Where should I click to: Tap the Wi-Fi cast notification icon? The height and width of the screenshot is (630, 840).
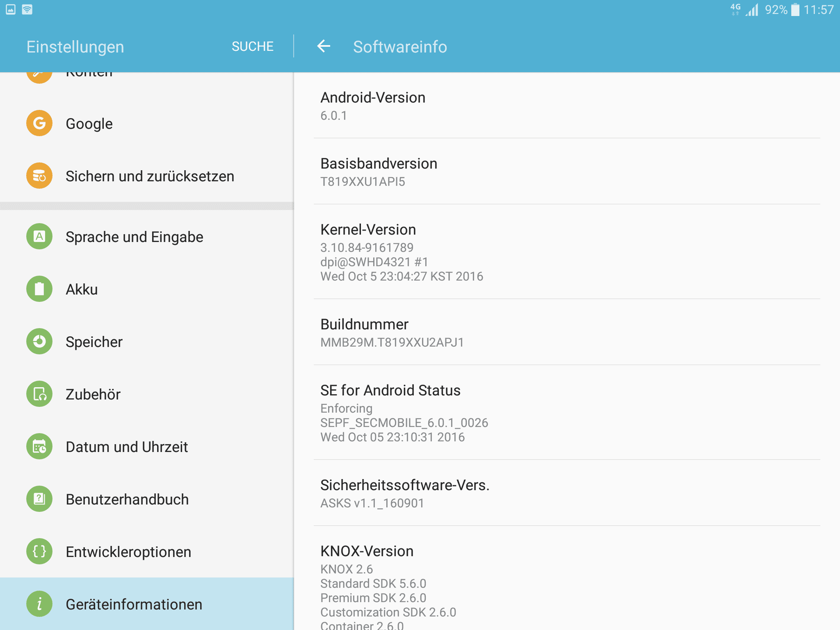click(x=27, y=10)
